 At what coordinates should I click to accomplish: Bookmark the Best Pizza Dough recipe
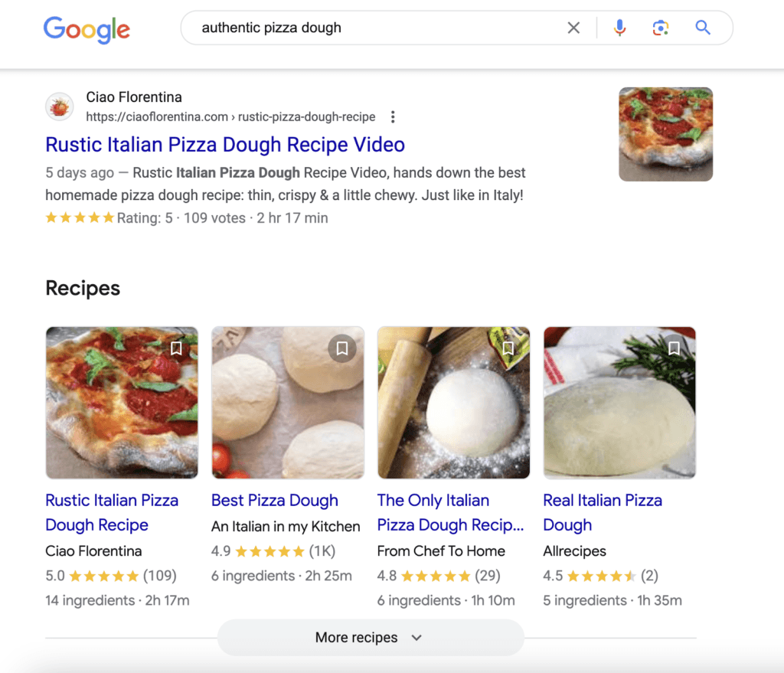(x=342, y=348)
